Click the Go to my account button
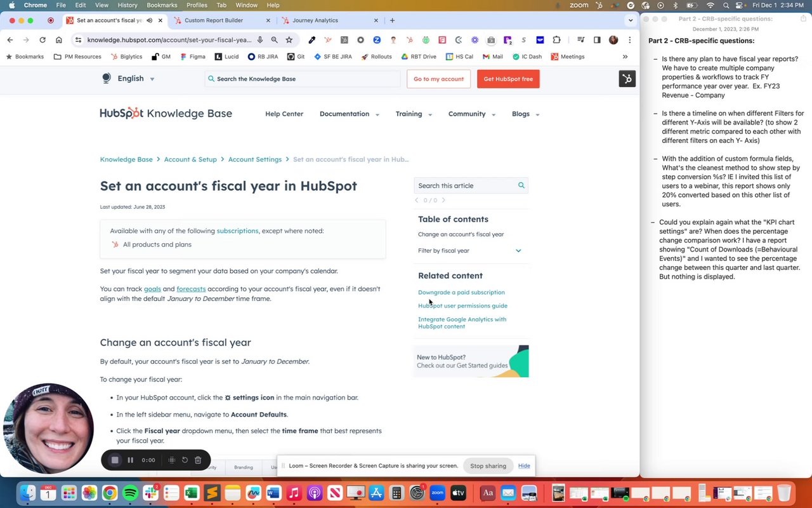The width and height of the screenshot is (812, 508). pyautogui.click(x=439, y=79)
